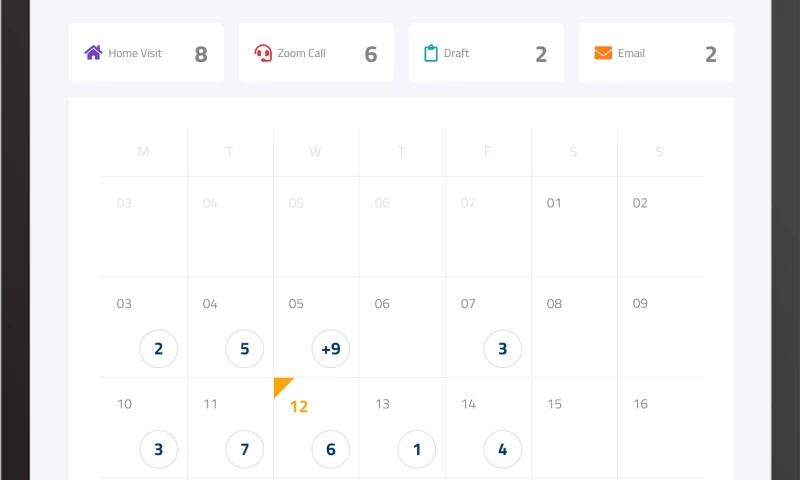The width and height of the screenshot is (800, 480).
Task: Select calendar date 13
Action: 383,404
